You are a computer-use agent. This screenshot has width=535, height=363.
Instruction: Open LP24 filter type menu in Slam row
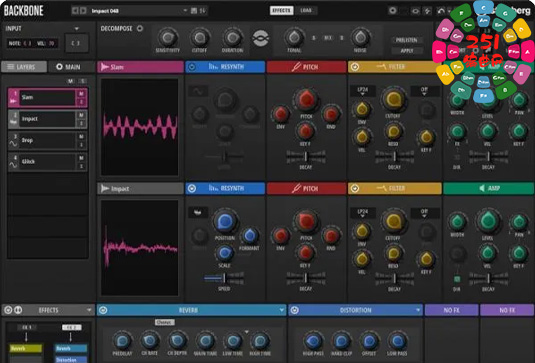point(362,91)
